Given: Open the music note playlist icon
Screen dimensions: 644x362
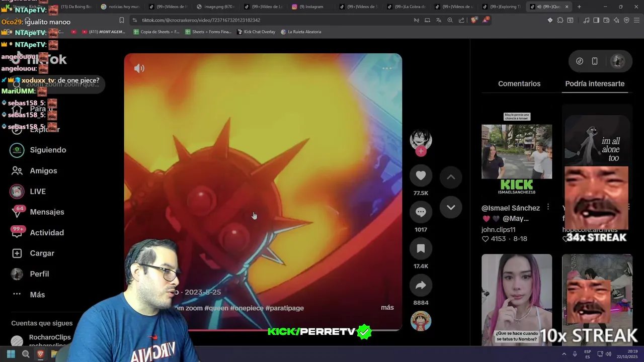Looking at the screenshot, I should click(x=586, y=20).
